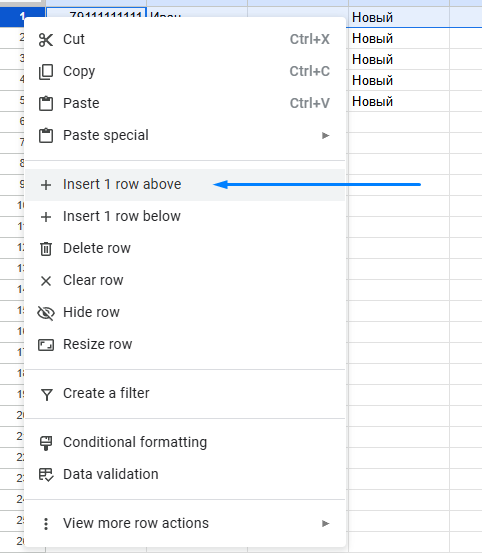Click the scissors Cut icon
The height and width of the screenshot is (553, 482).
(46, 40)
